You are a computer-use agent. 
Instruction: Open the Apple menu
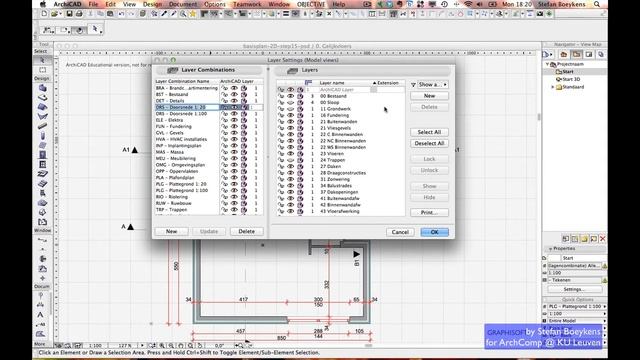click(x=43, y=4)
